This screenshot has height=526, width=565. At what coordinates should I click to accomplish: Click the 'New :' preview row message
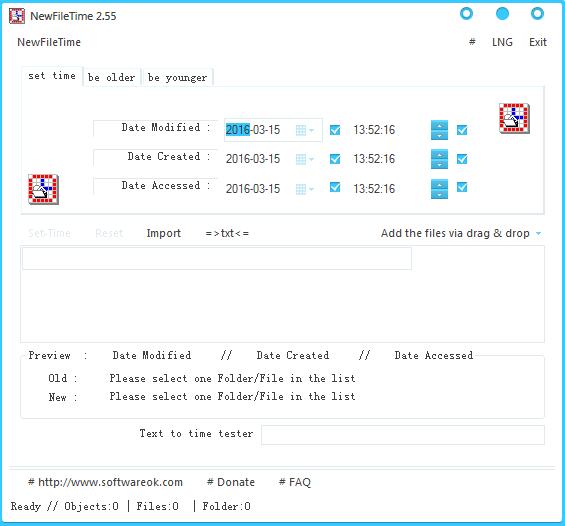point(232,396)
